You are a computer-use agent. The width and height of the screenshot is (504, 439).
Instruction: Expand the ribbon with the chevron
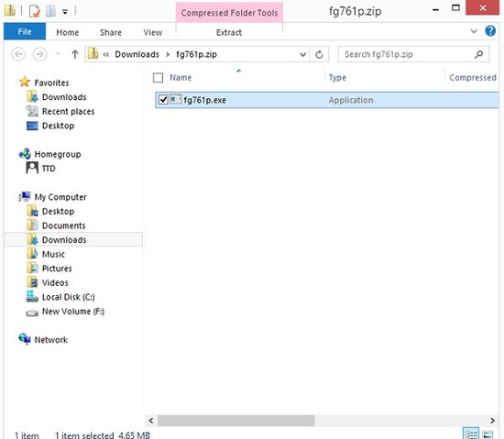click(474, 31)
